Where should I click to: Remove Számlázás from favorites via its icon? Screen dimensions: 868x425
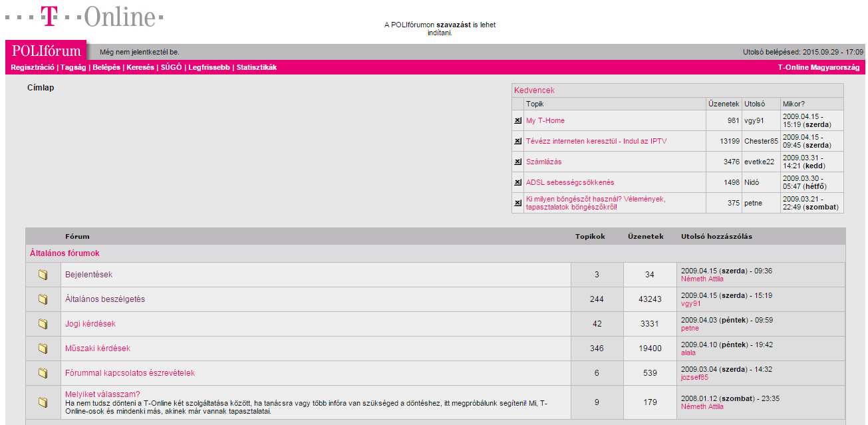517,162
